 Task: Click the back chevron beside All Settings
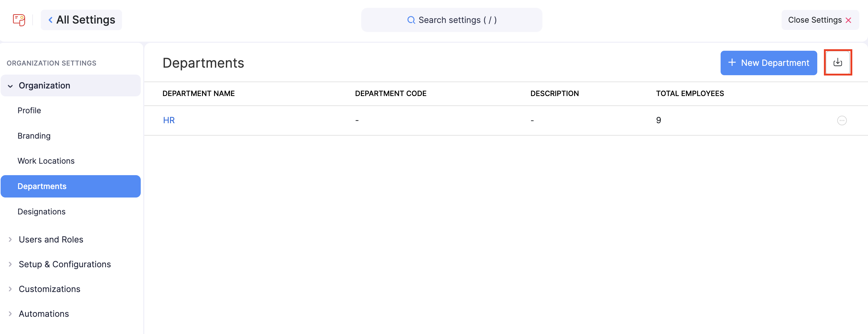coord(50,20)
